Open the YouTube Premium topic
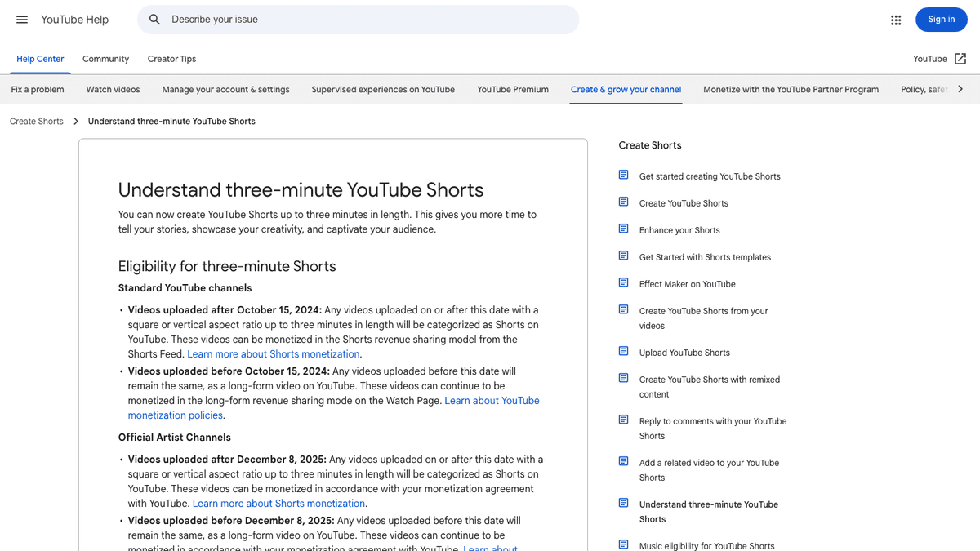980x551 pixels. 513,90
